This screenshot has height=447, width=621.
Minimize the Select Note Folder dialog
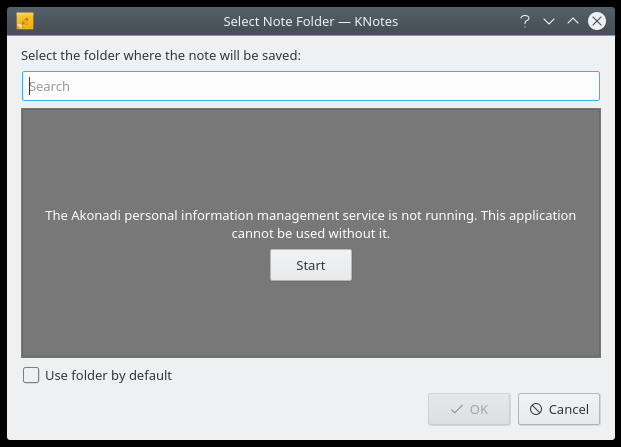[x=549, y=20]
